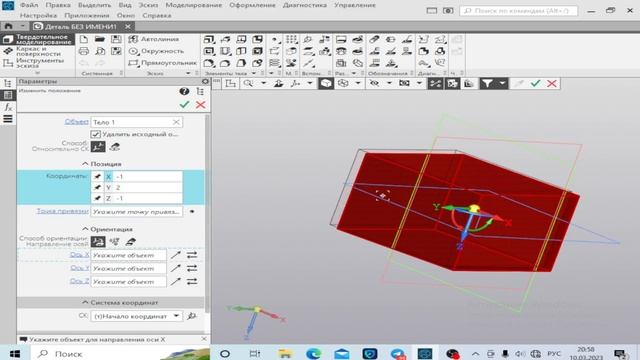
Task: Open the Моделирование menu
Action: pyautogui.click(x=194, y=5)
